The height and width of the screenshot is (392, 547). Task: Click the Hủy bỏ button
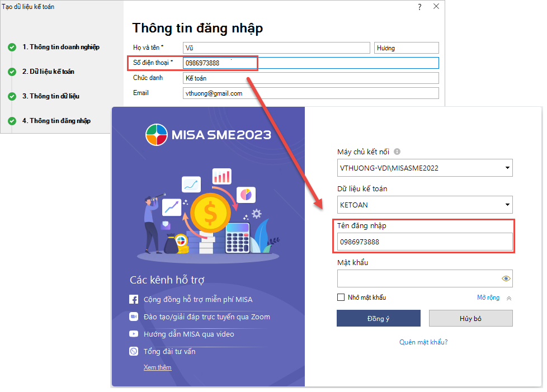click(x=470, y=318)
